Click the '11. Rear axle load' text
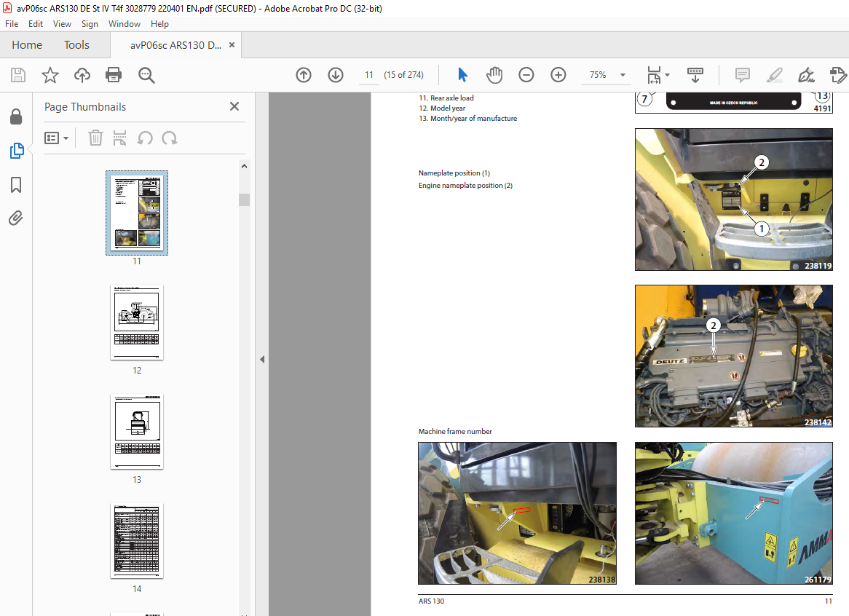The width and height of the screenshot is (849, 616). [x=446, y=98]
